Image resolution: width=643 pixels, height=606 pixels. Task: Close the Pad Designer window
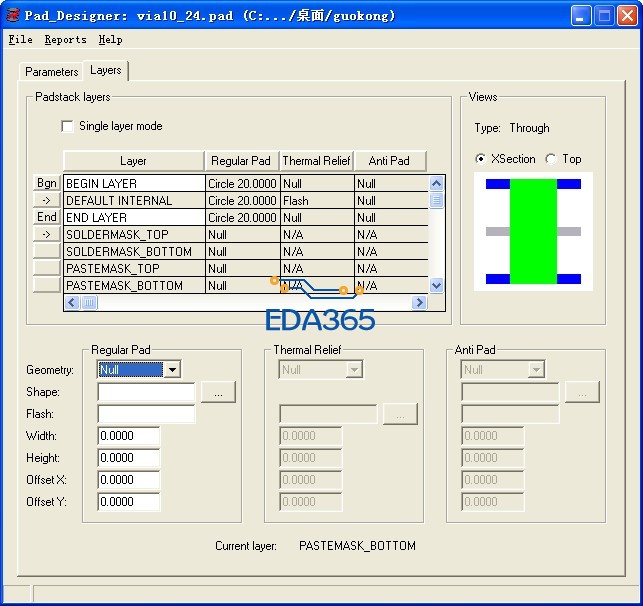pos(627,16)
